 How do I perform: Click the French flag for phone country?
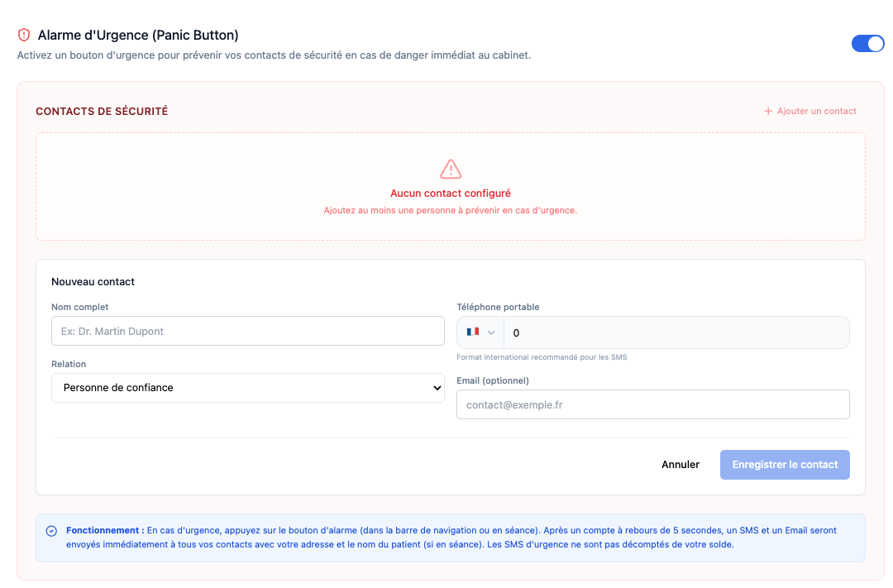tap(475, 332)
